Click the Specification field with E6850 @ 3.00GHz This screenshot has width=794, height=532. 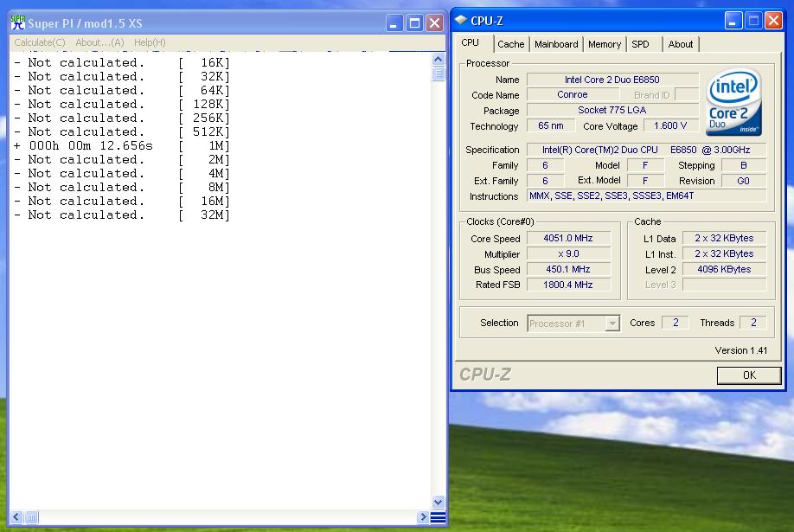point(647,150)
